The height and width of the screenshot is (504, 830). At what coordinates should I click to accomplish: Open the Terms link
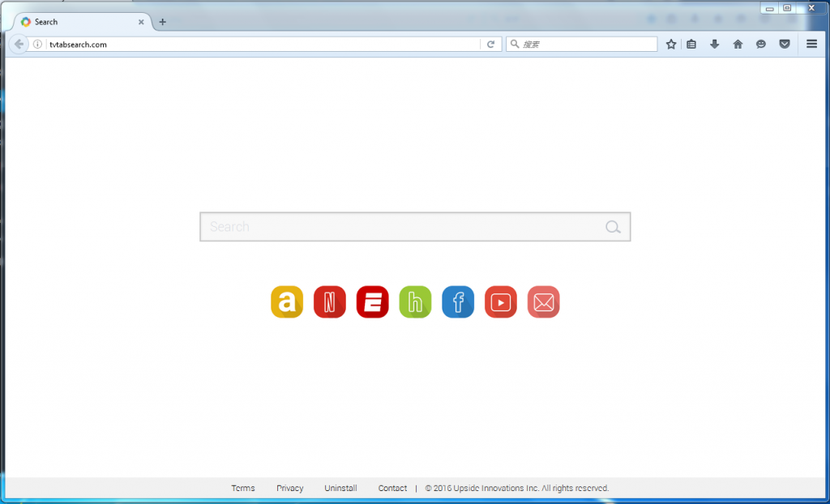click(243, 488)
